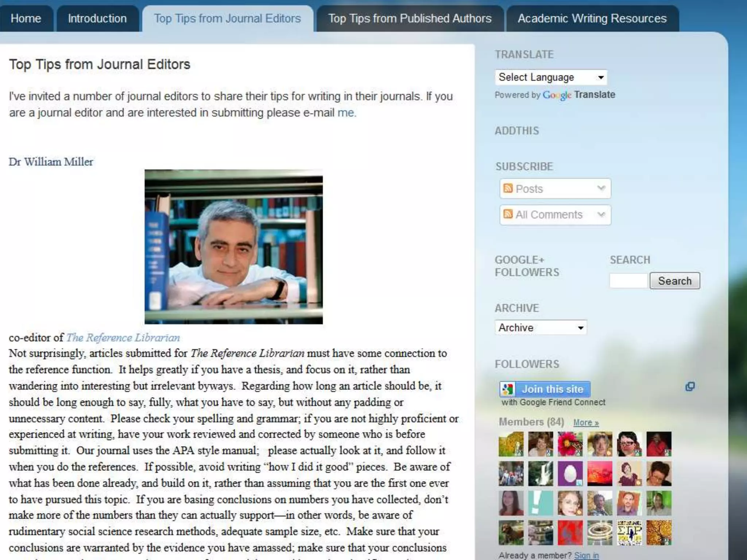Click the purple egg member avatar
Viewport: 747px width, 560px height.
570,474
